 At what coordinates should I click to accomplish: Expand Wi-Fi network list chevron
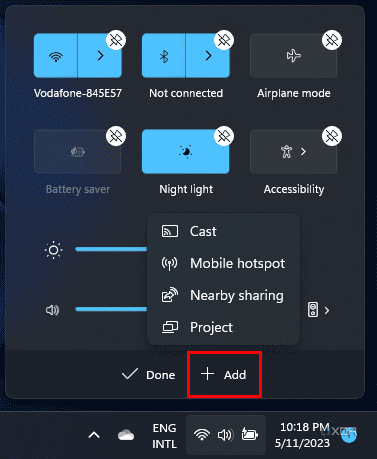(x=100, y=56)
